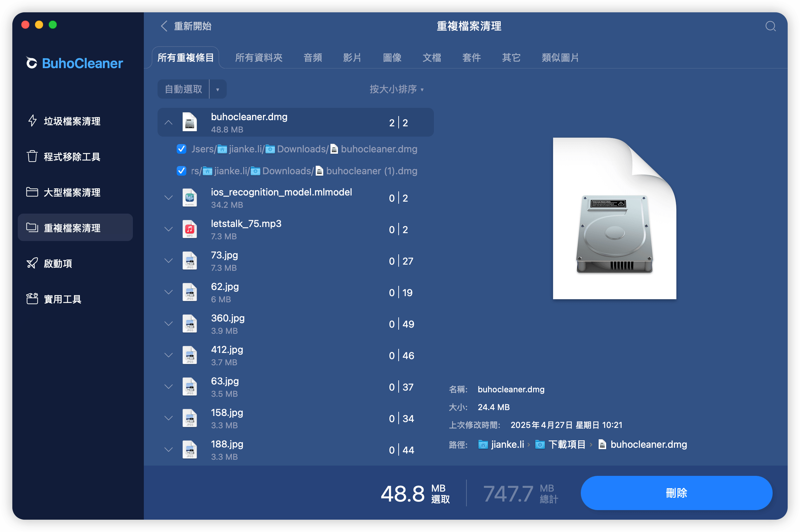
Task: Click the 73.jpg file icon
Action: pos(190,261)
